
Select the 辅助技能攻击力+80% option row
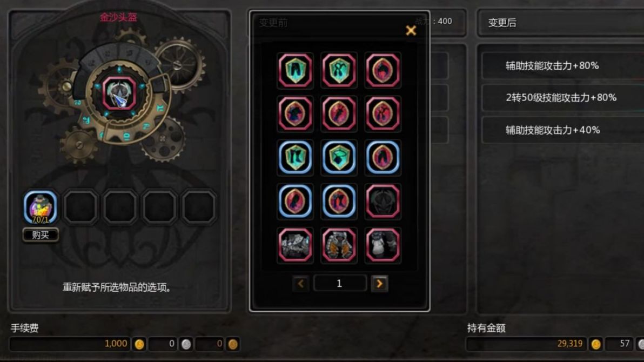[x=562, y=66]
